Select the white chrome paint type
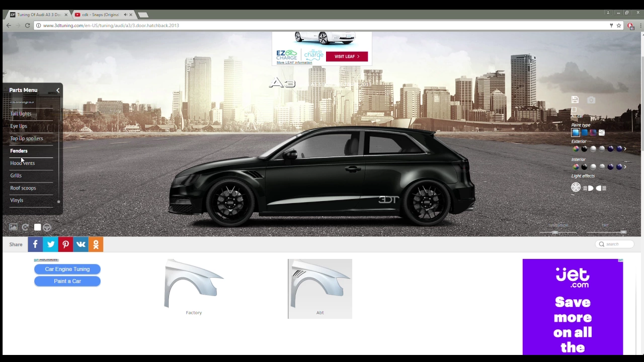 point(601,133)
